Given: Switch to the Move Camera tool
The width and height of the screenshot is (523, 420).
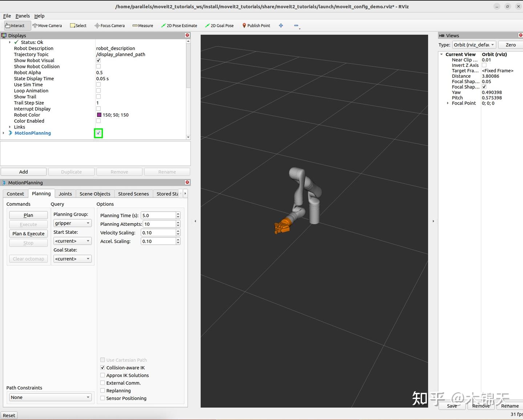Looking at the screenshot, I should tap(47, 25).
